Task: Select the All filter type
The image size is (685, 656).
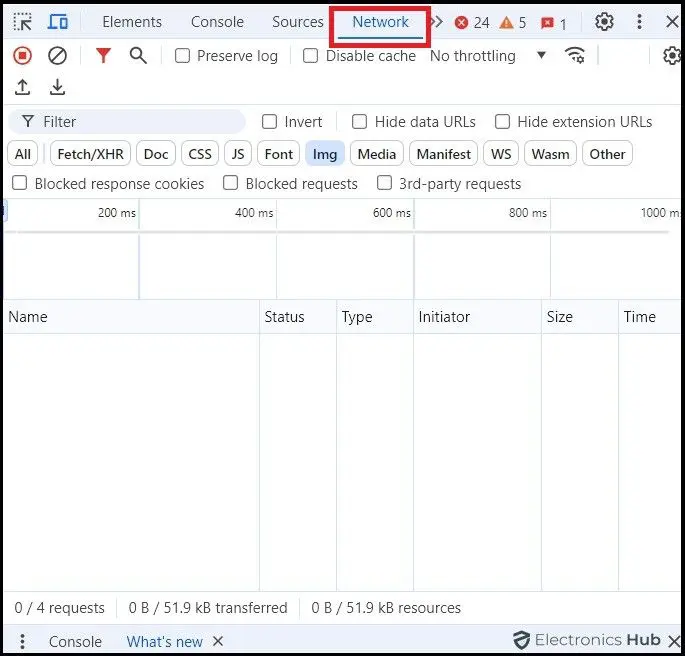Action: 23,154
